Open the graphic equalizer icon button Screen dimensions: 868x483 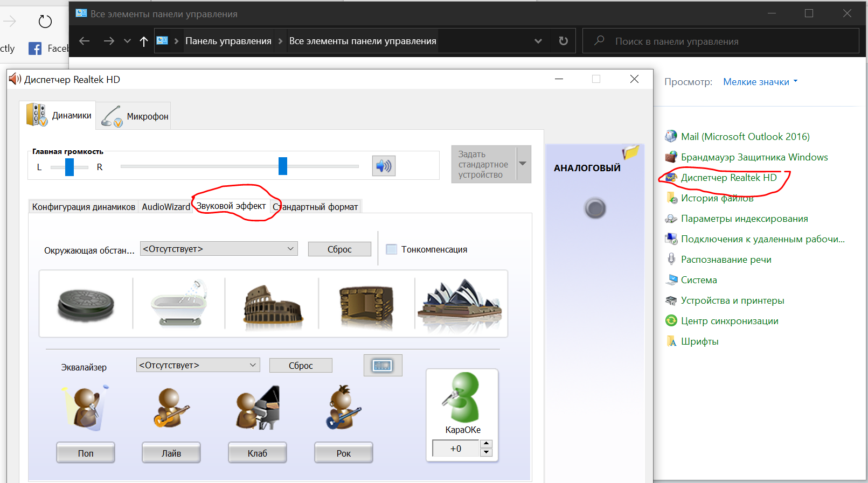[x=383, y=366]
